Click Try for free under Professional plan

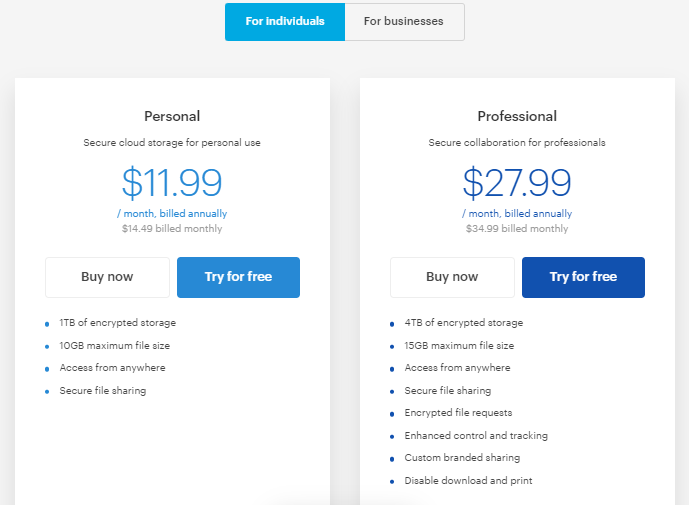coord(583,277)
